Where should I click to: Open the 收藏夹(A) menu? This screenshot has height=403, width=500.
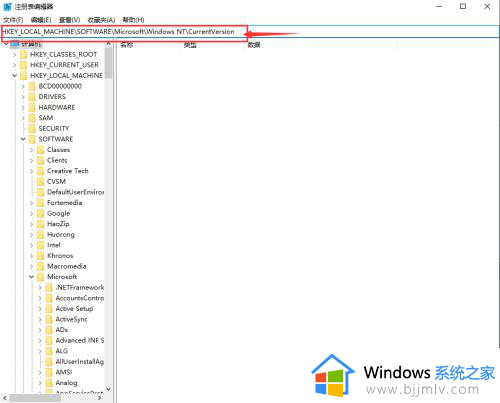point(101,20)
